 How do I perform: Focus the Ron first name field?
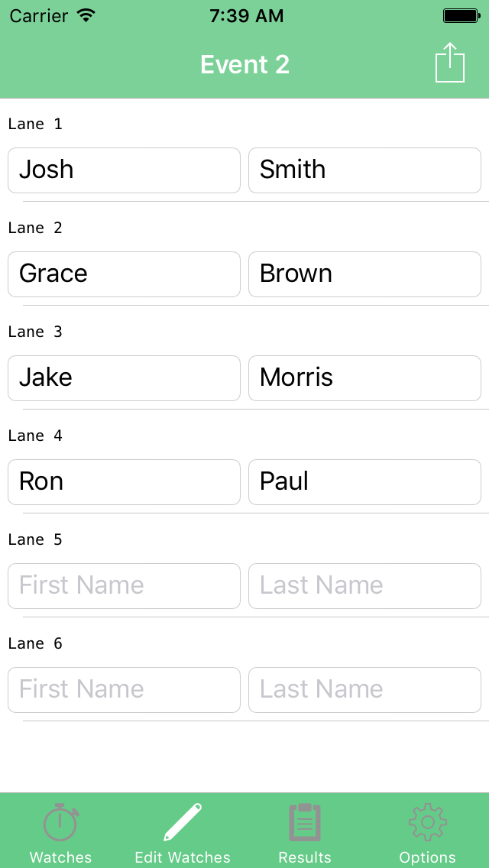[124, 482]
